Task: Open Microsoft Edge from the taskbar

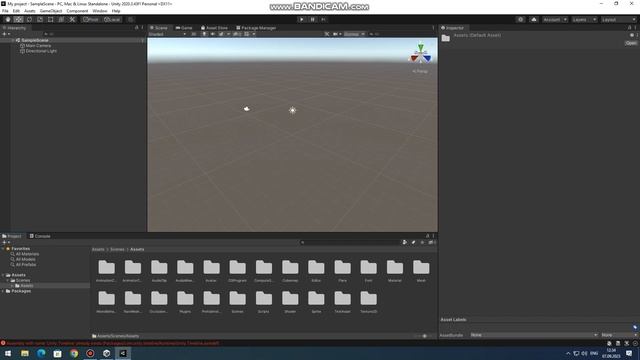Action: (41, 353)
